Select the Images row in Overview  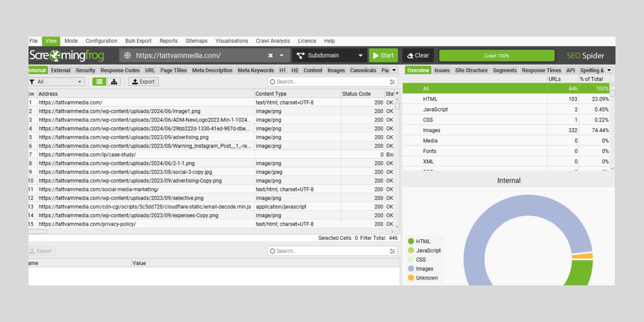(506, 130)
